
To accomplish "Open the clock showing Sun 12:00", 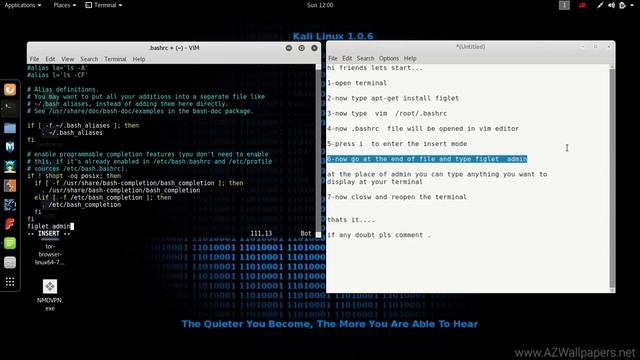I will pos(320,5).
